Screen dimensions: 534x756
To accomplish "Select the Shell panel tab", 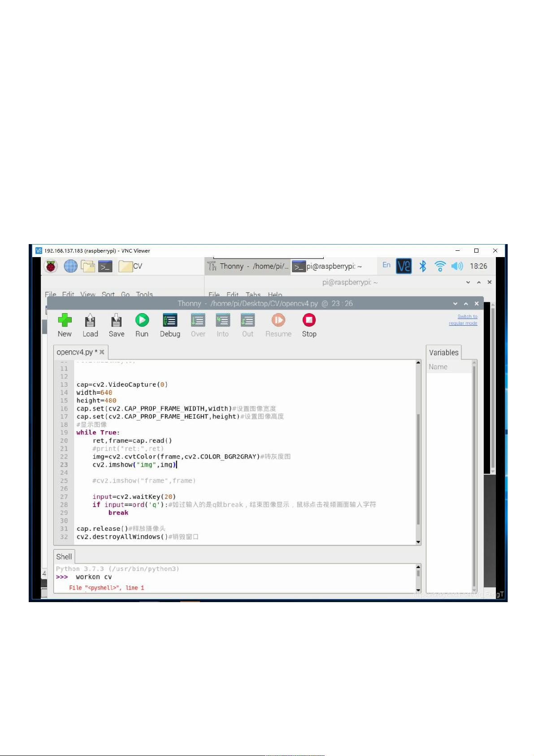I will 64,557.
